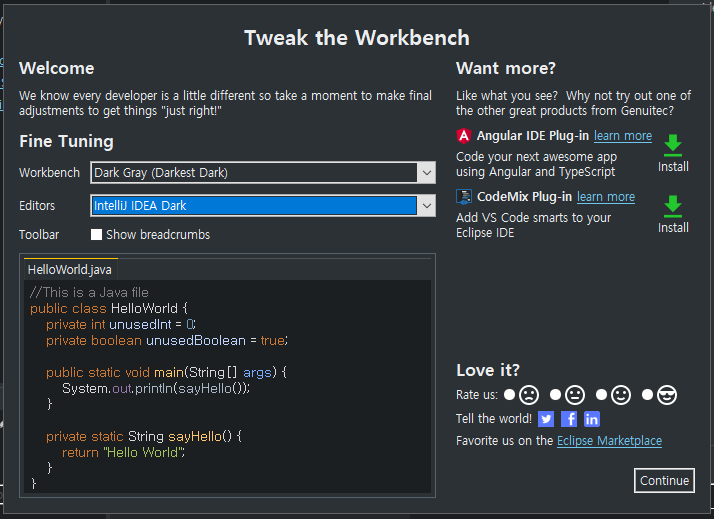Click the smiling face icon
The height and width of the screenshot is (519, 714).
click(x=621, y=395)
